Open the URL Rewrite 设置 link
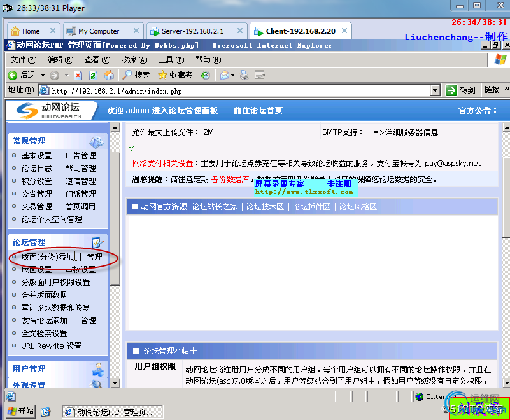The image size is (510, 420). [x=52, y=346]
